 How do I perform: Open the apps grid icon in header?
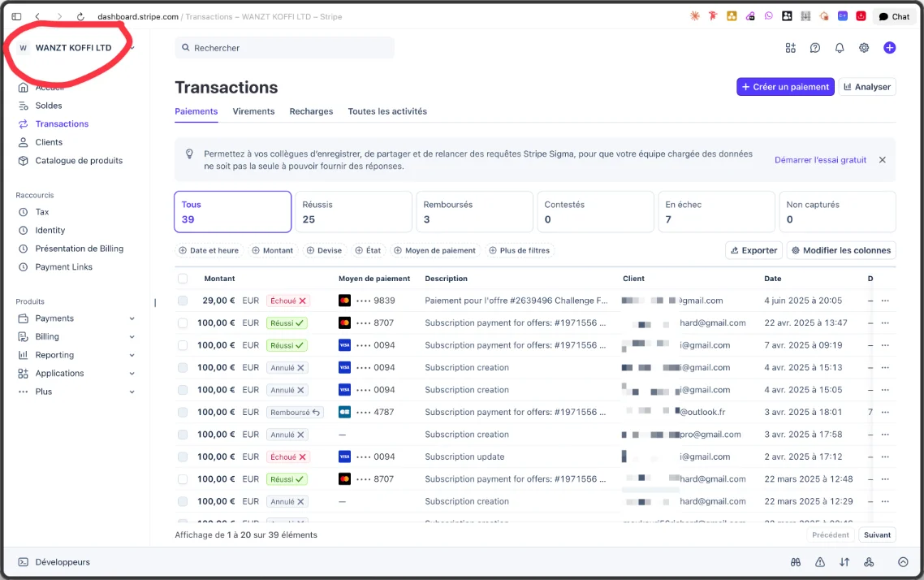coord(791,48)
